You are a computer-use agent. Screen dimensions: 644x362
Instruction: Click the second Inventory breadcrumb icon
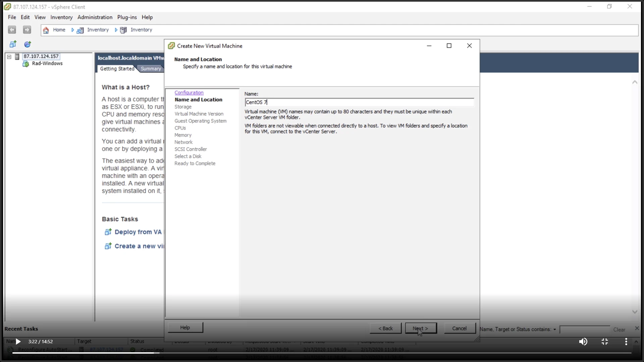123,30
